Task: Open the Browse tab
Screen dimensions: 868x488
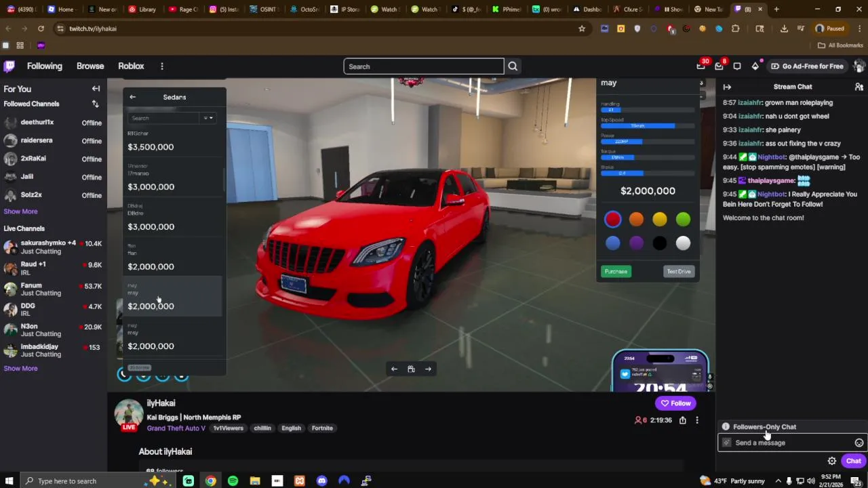Action: pos(90,66)
